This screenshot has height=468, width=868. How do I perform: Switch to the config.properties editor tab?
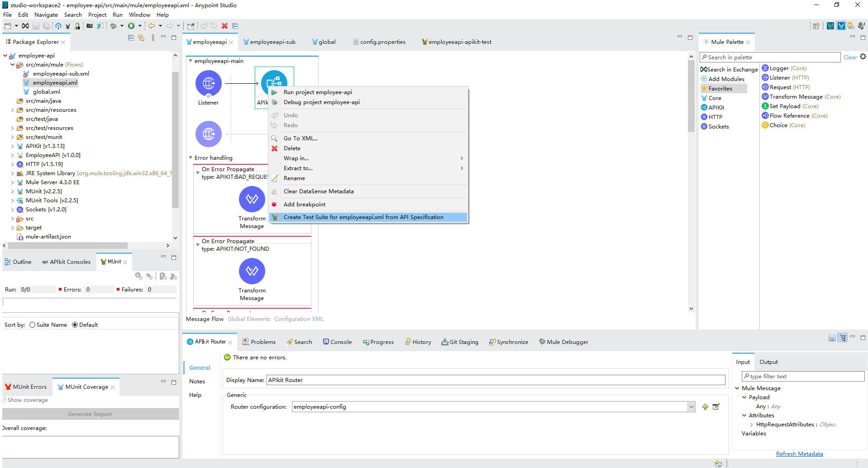pos(379,42)
